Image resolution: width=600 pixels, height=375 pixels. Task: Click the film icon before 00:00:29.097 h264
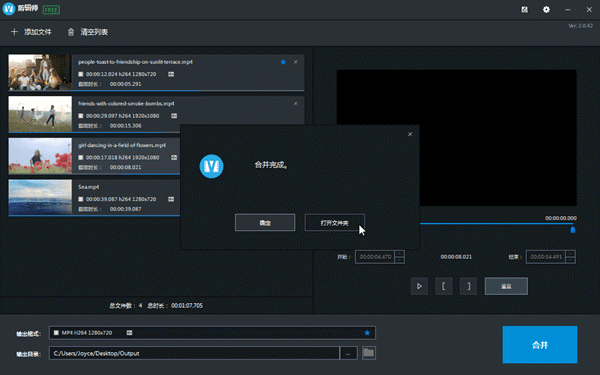tap(81, 116)
